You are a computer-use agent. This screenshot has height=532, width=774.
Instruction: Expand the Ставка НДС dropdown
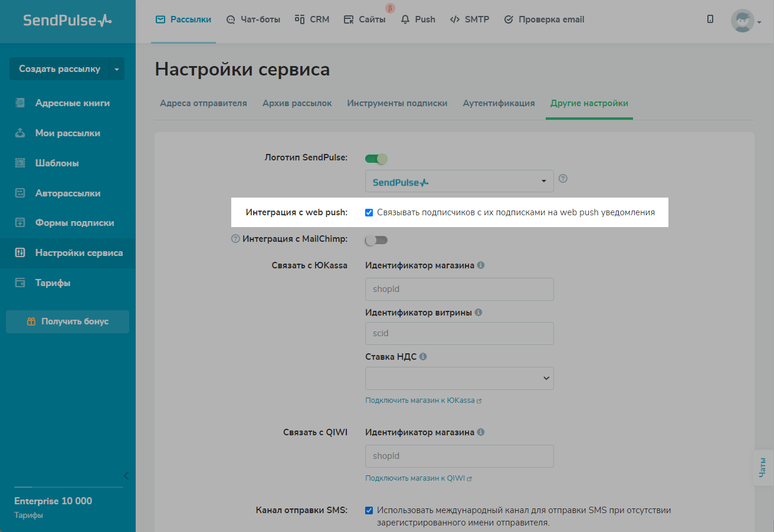click(459, 378)
